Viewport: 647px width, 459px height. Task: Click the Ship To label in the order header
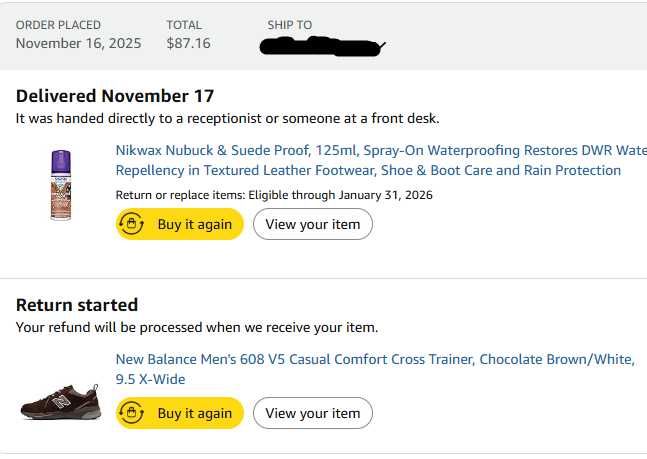289,25
